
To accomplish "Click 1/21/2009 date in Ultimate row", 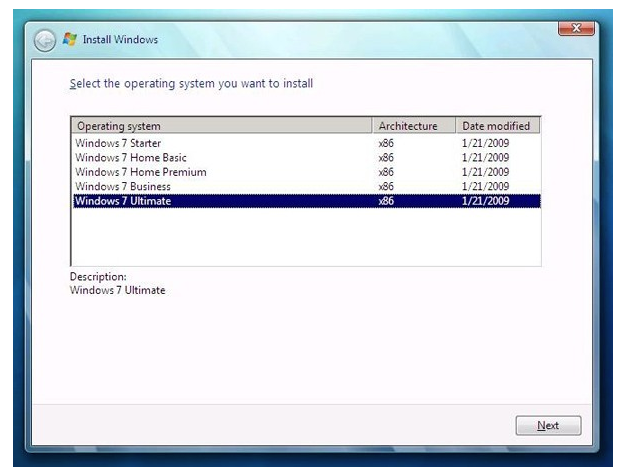I will (x=485, y=200).
